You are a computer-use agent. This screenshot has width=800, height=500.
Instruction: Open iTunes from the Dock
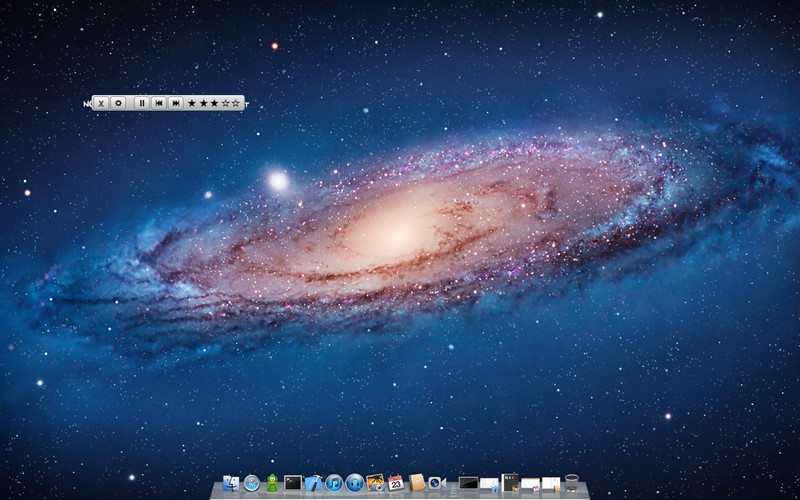click(x=334, y=483)
